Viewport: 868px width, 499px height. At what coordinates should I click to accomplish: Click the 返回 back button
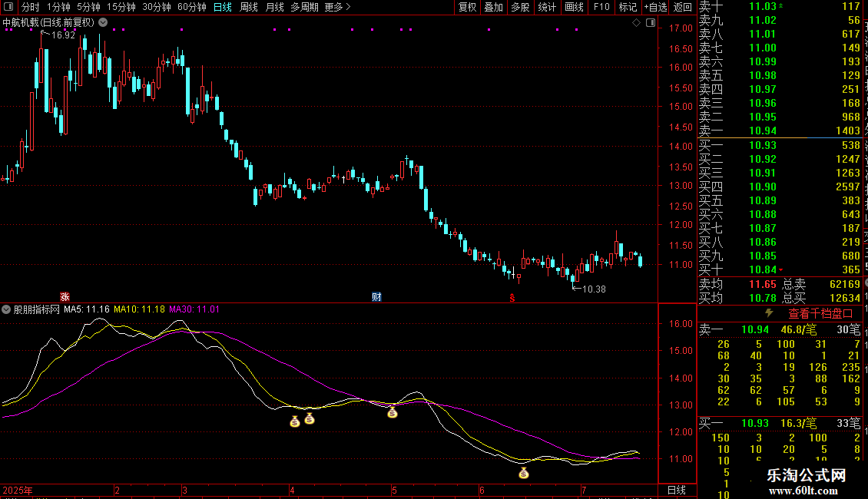pos(683,7)
